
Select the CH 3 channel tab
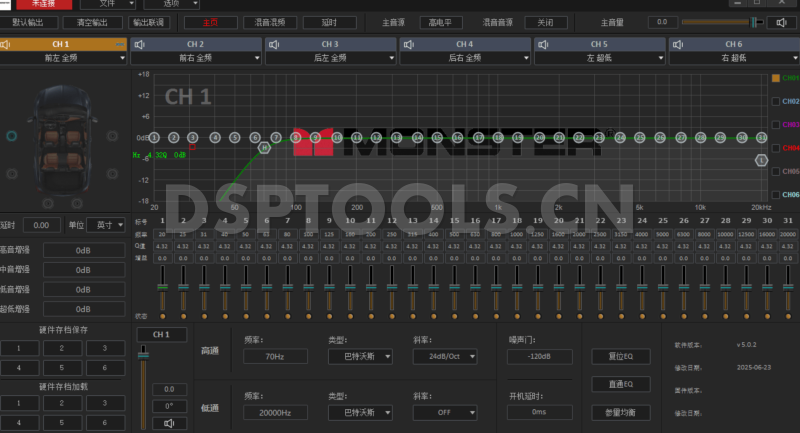tap(330, 44)
